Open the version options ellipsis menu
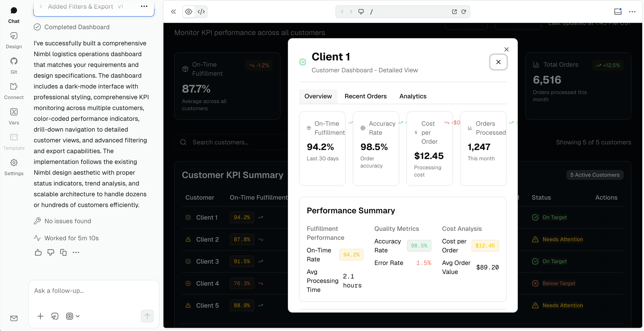Image resolution: width=644 pixels, height=331 pixels. pos(144,7)
